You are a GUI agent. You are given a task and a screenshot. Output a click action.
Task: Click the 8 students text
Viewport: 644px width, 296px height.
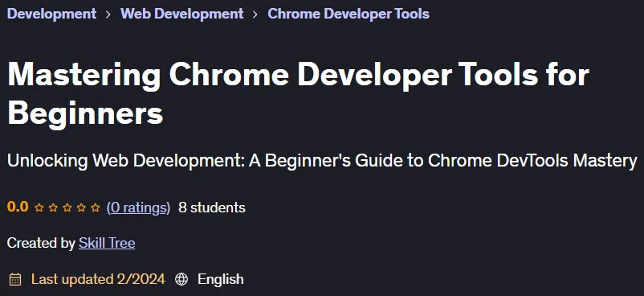point(212,208)
